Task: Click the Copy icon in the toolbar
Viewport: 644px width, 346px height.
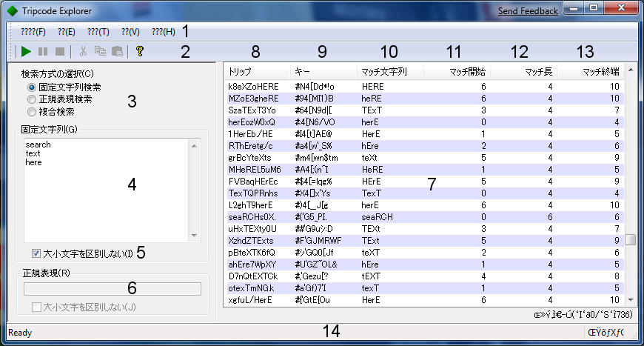Action: click(100, 52)
